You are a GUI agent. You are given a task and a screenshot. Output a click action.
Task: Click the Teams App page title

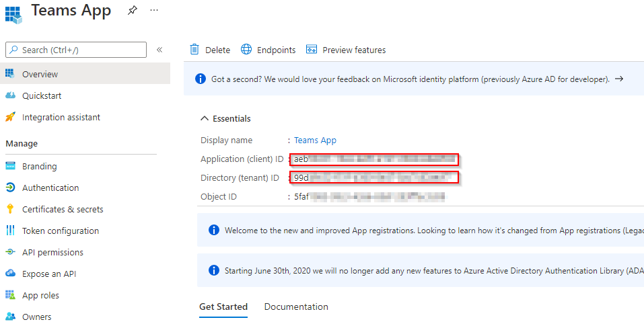click(71, 11)
